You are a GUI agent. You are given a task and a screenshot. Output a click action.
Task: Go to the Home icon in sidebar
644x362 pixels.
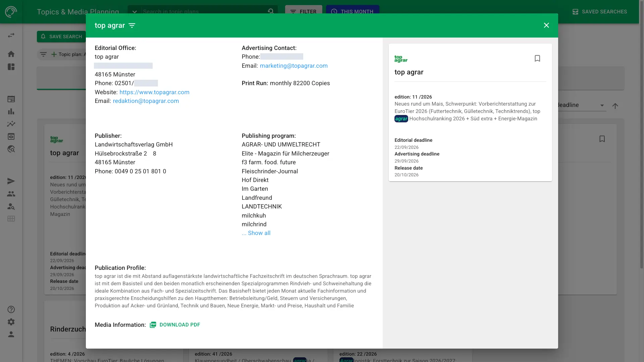coord(11,54)
